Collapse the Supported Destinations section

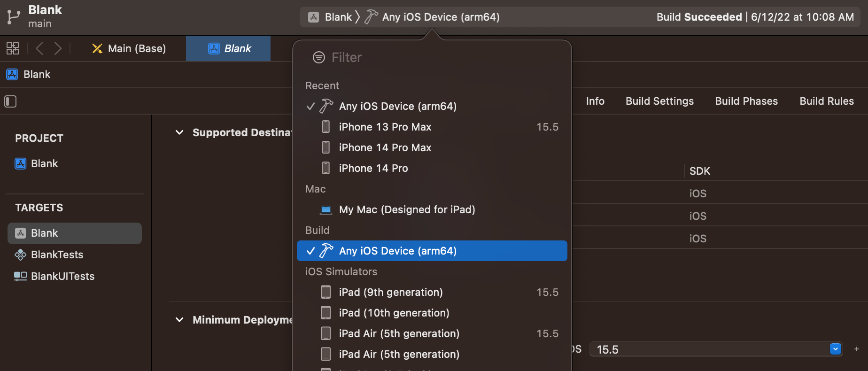[179, 132]
